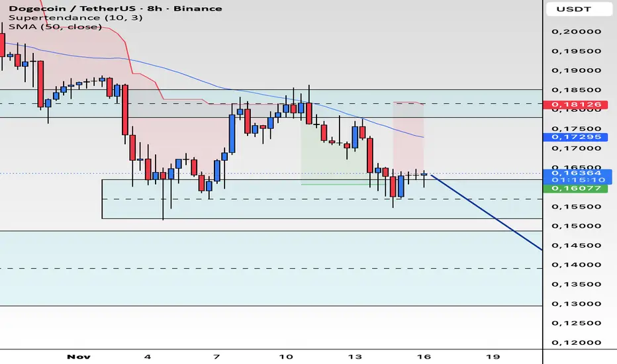Click the 0,15000 price axis value
The image size is (617, 364).
(x=577, y=226)
